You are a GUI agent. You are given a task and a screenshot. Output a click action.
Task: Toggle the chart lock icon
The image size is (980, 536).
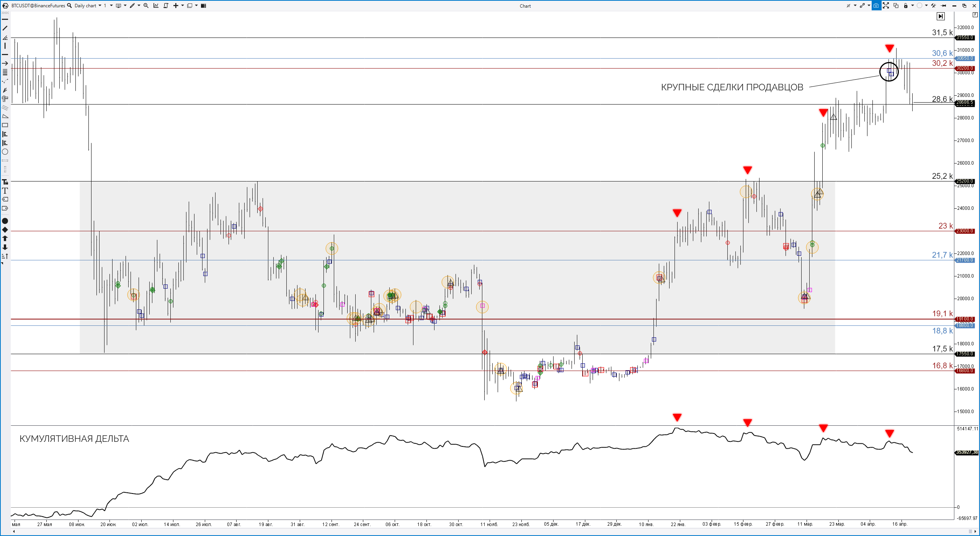[906, 6]
